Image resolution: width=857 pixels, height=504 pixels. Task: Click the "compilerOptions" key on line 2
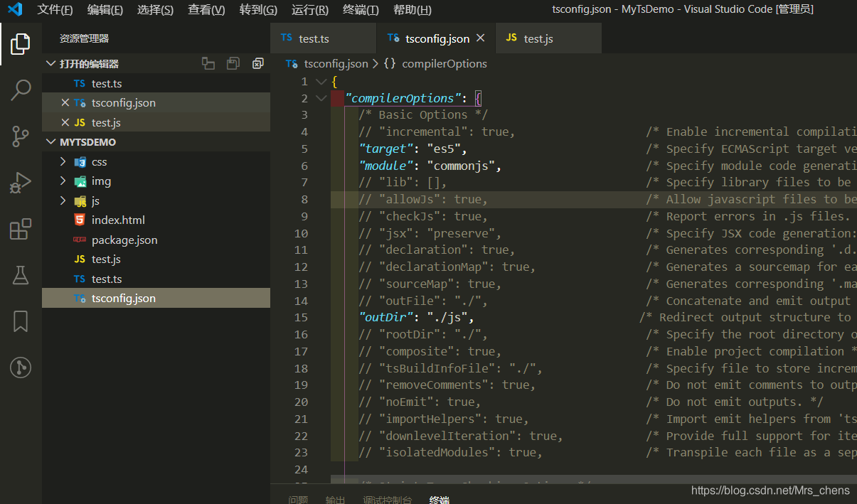click(403, 98)
